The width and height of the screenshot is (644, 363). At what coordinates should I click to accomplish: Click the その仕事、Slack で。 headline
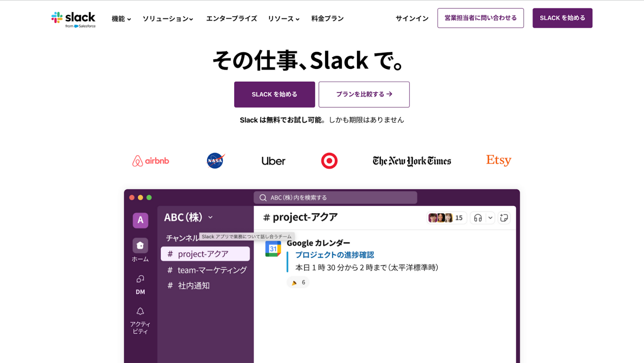pyautogui.click(x=308, y=61)
